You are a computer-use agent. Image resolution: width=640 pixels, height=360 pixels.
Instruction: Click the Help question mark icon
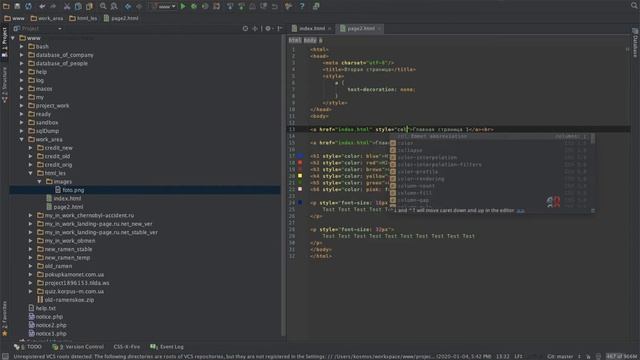302,6
